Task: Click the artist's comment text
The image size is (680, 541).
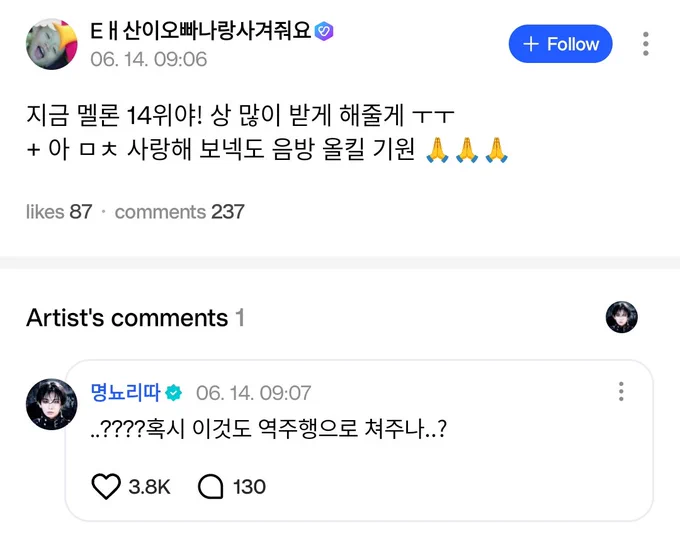Action: click(x=268, y=429)
